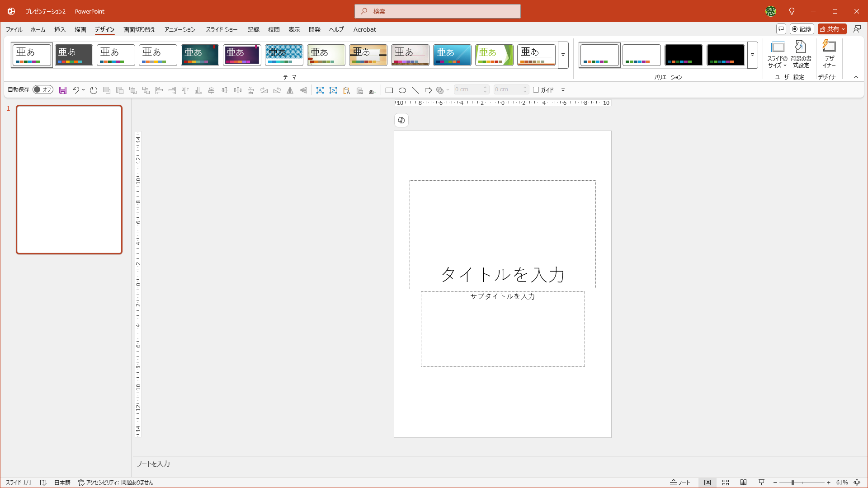Screen dimensions: 868x488
Task: Select the black variant swatch
Action: coord(683,55)
